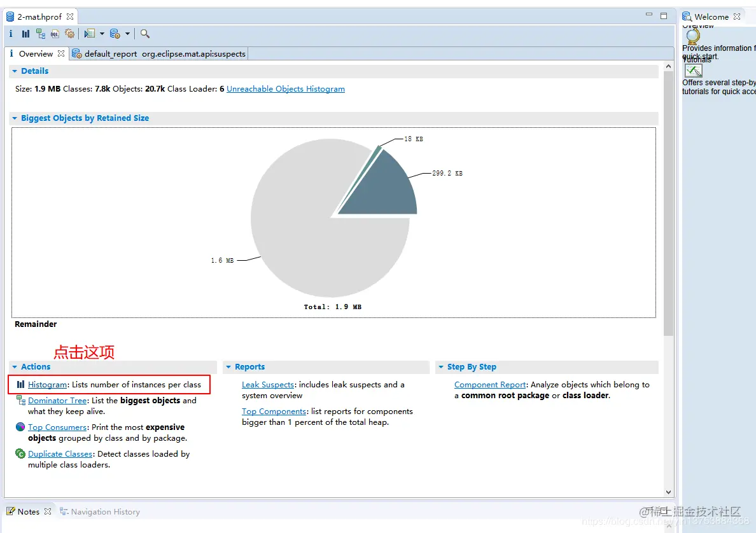
Task: Open the Overview toolbar icon (i)
Action: [x=11, y=34]
